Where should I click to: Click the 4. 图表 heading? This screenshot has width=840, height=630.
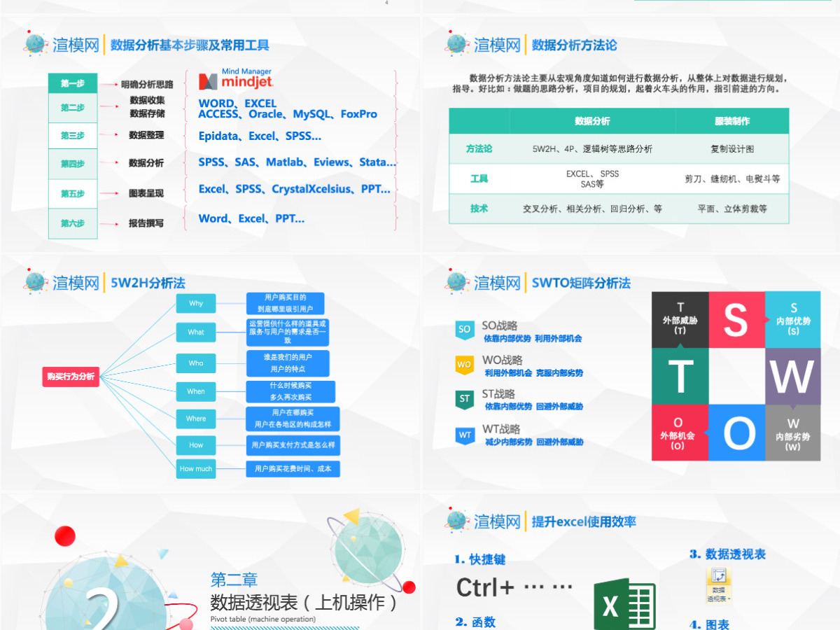pos(709,624)
